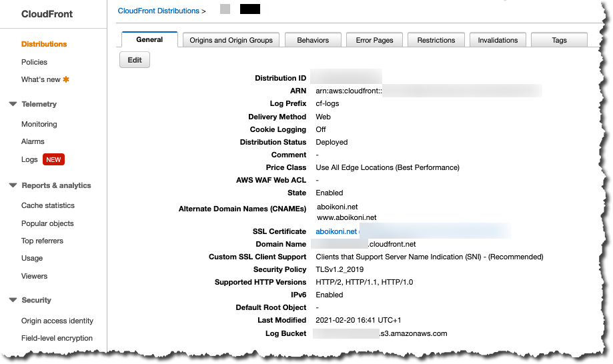
Task: Open Policies in the sidebar
Action: (x=34, y=62)
